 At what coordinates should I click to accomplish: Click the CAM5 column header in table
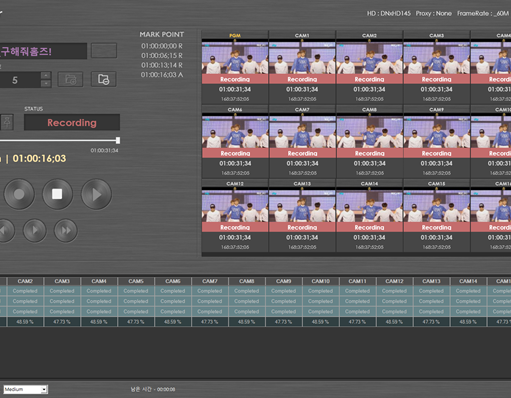[136, 281]
